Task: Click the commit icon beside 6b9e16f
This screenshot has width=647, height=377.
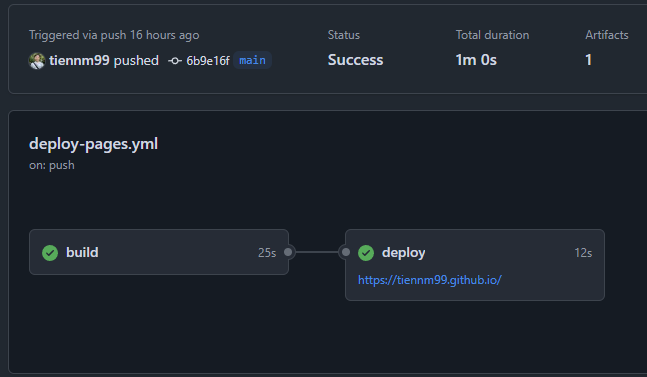Action: tap(175, 61)
